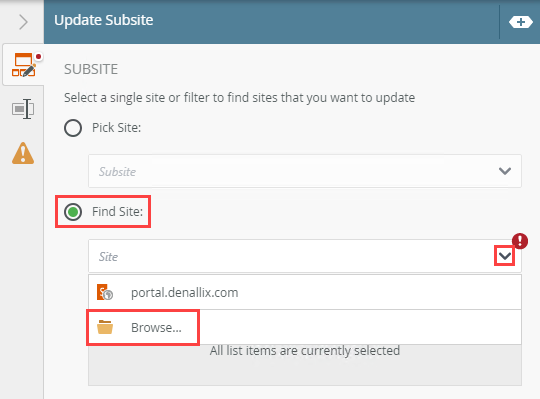
Task: Toggle the Site dropdown chevron
Action: 505,256
